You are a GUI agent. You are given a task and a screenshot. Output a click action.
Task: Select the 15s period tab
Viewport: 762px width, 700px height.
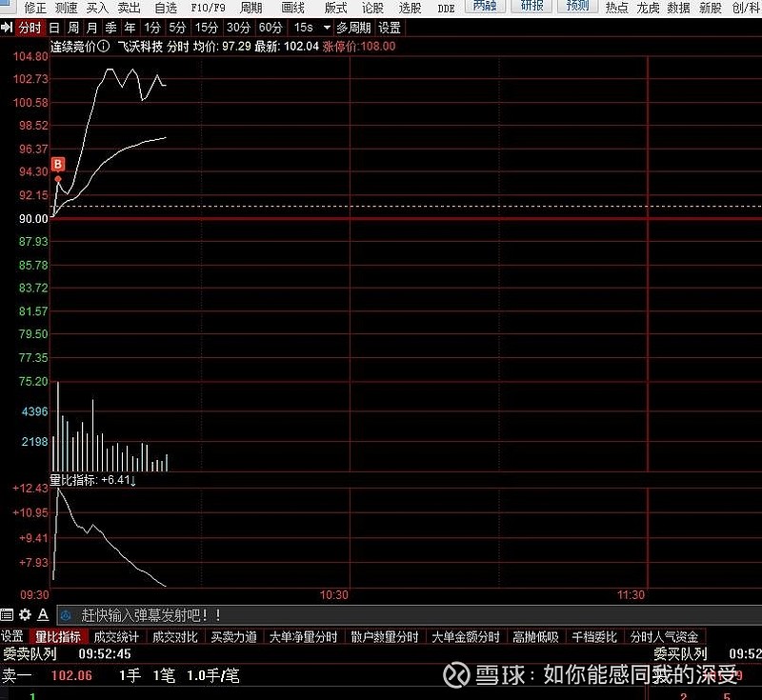(x=303, y=28)
